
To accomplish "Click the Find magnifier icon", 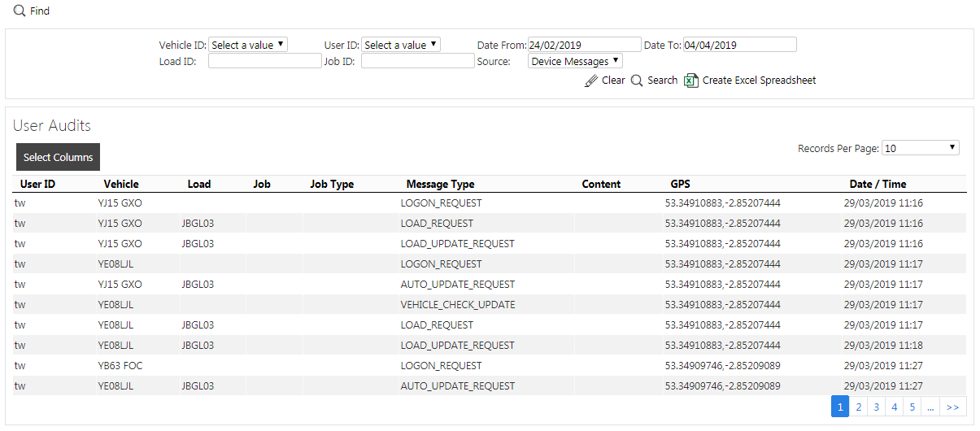I will pos(20,11).
